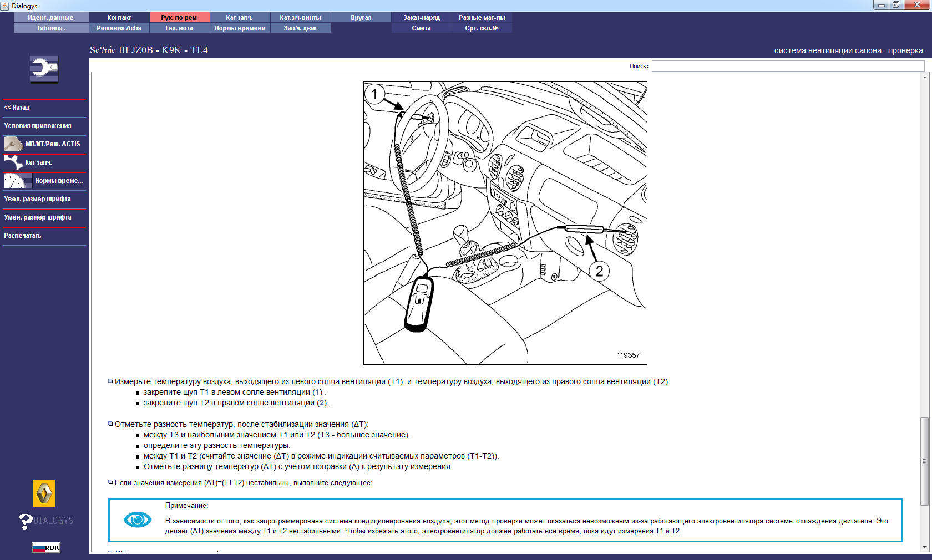Viewport: 932px width, 560px height.
Task: Click heading система вентиляции салона : проверка
Action: point(849,50)
